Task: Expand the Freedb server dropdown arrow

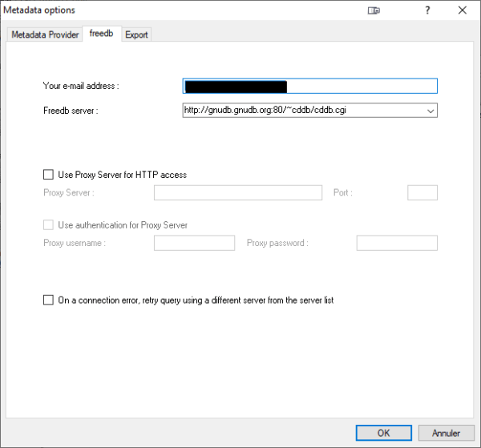Action: pos(430,111)
